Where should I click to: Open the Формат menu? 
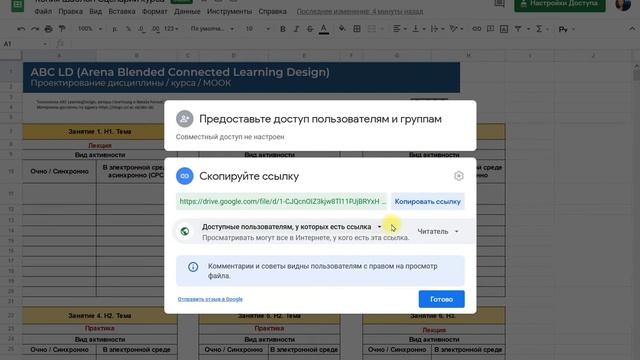[x=155, y=11]
